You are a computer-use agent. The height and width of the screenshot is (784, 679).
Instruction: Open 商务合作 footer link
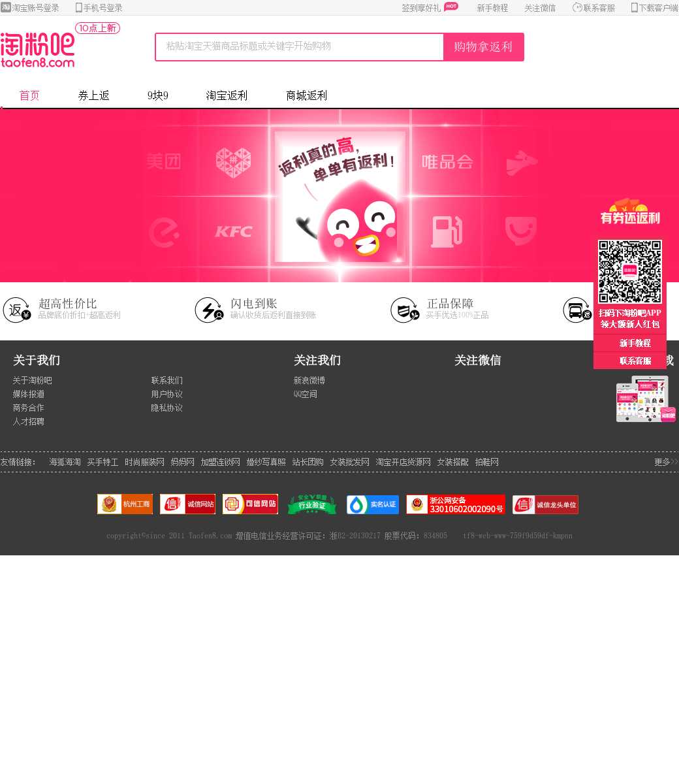point(28,408)
